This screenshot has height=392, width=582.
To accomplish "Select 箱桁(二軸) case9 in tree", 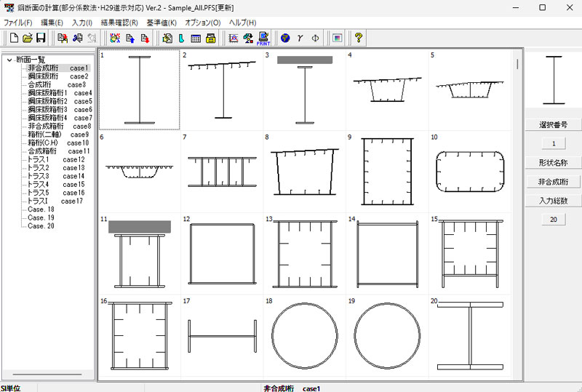I will (58, 135).
